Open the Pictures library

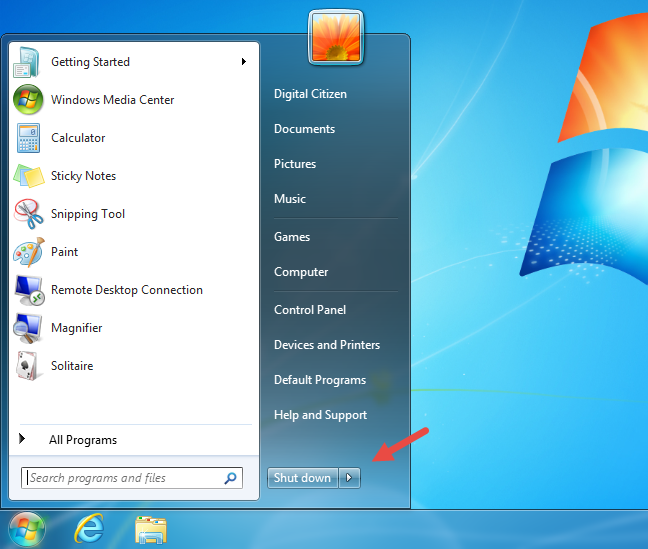[x=295, y=164]
